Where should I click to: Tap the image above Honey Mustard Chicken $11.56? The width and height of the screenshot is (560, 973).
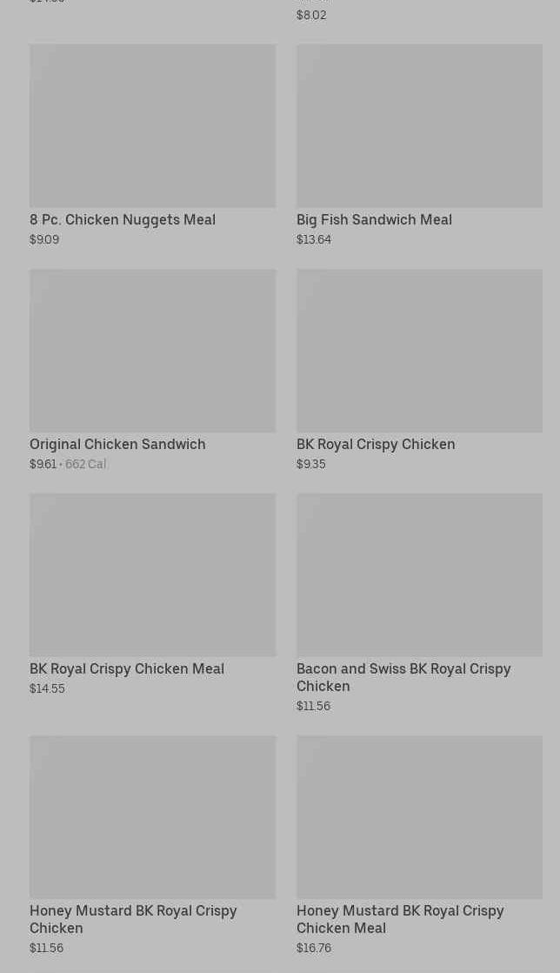click(x=152, y=817)
